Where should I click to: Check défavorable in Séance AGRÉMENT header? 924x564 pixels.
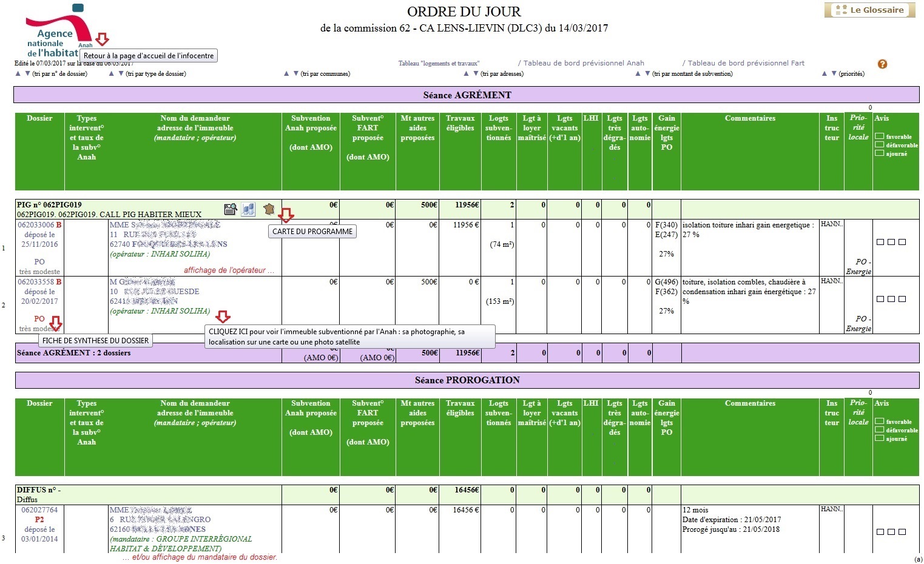coord(879,145)
